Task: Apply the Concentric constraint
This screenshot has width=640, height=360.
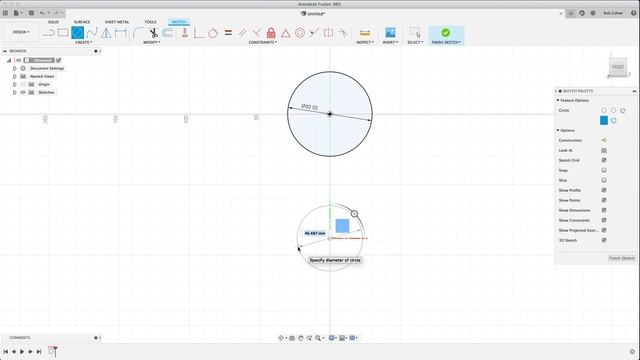Action: [300, 33]
